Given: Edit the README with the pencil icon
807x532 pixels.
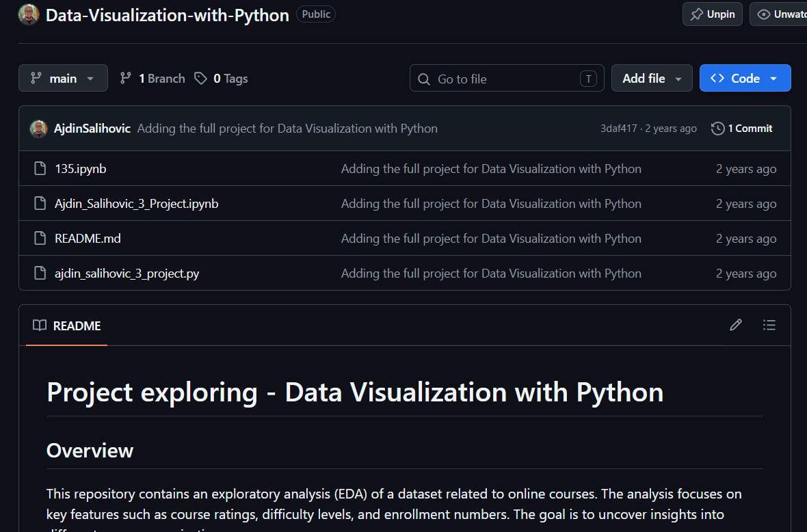Looking at the screenshot, I should (x=736, y=325).
